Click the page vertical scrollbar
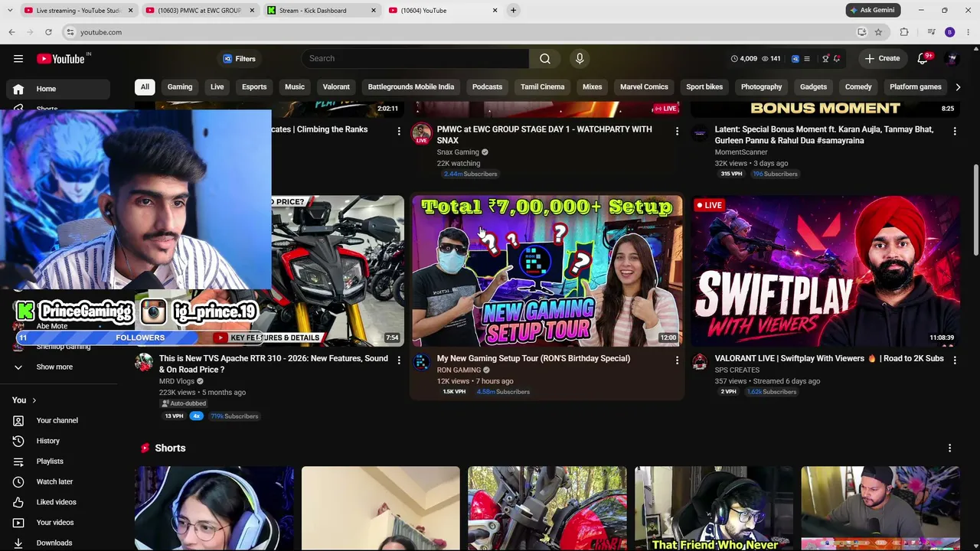980x551 pixels. tap(975, 210)
